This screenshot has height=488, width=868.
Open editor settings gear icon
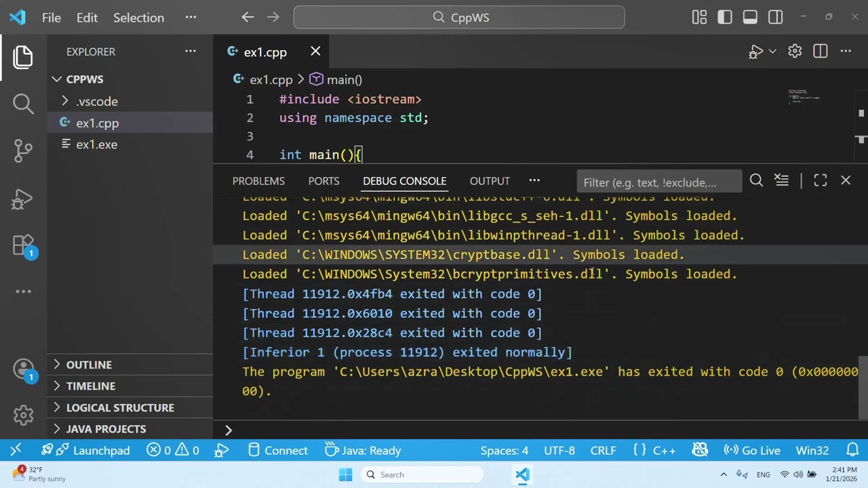click(795, 52)
